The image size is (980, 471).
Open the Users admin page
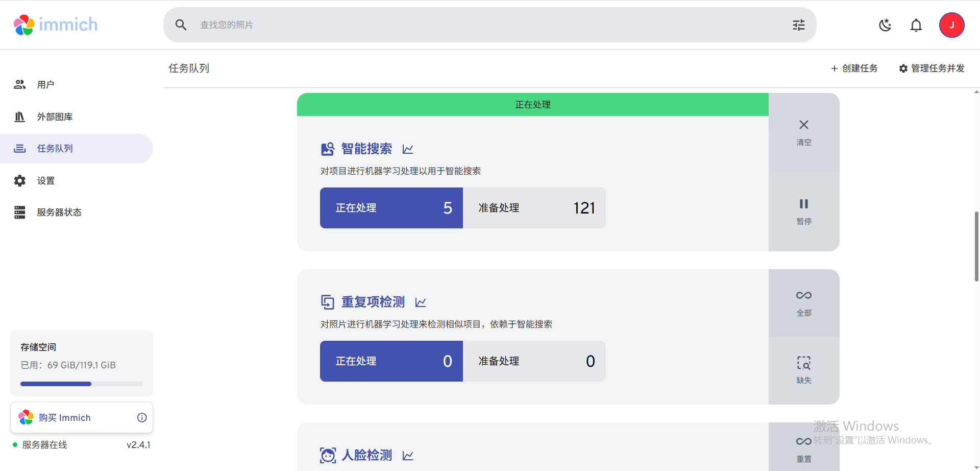pyautogui.click(x=45, y=85)
